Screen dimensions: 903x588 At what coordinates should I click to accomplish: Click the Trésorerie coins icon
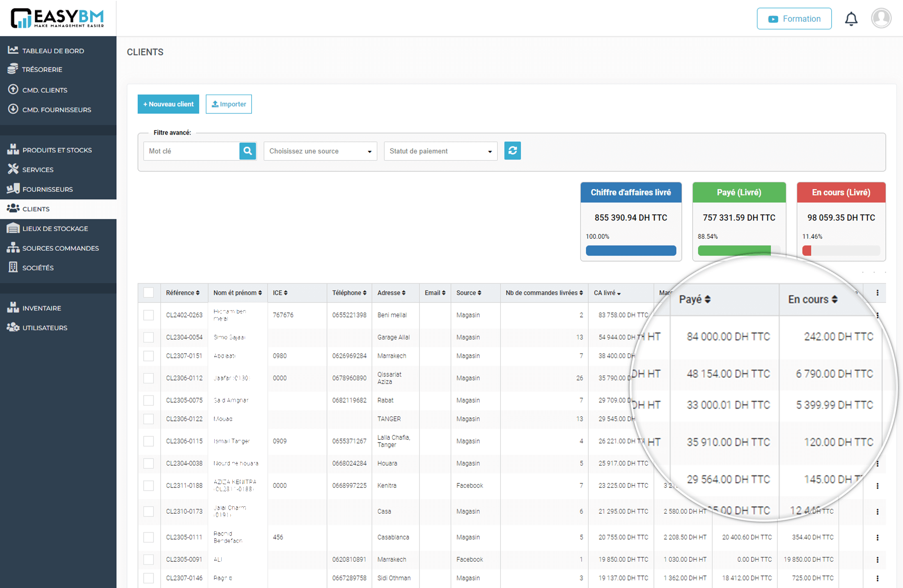tap(13, 69)
